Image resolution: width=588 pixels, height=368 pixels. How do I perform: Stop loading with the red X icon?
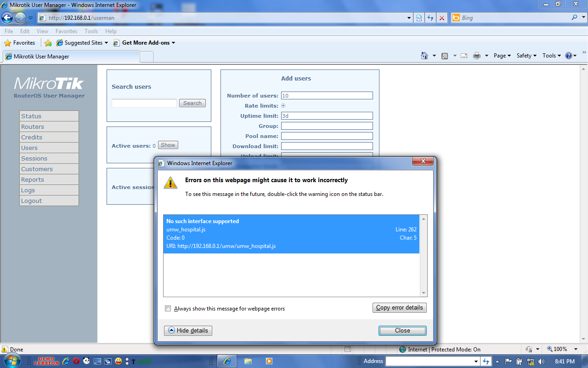pos(442,18)
